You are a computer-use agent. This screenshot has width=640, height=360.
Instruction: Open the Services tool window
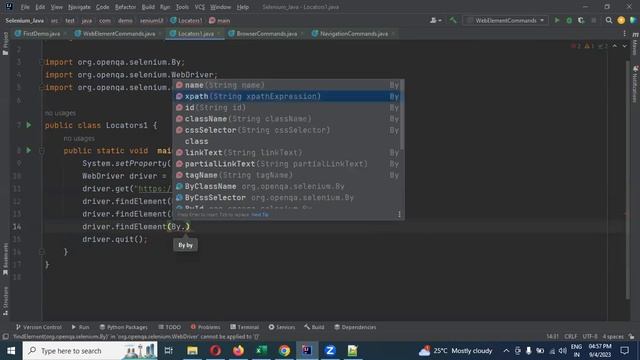[x=282, y=327]
